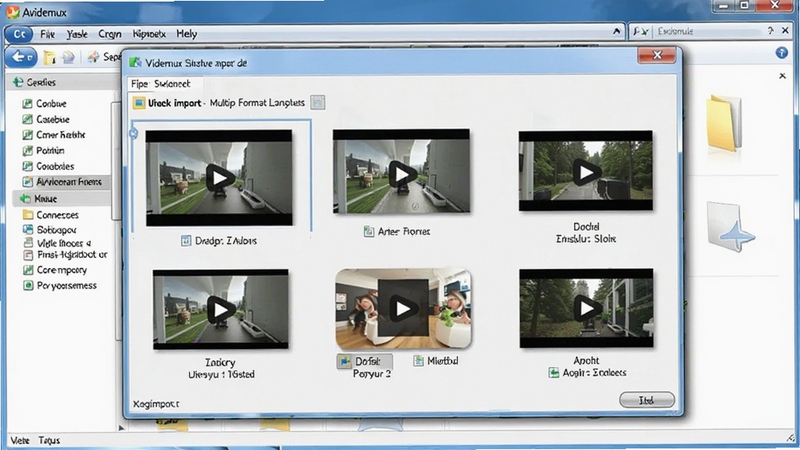Select the Anoht video thumbnail
The width and height of the screenshot is (800, 450).
586,308
